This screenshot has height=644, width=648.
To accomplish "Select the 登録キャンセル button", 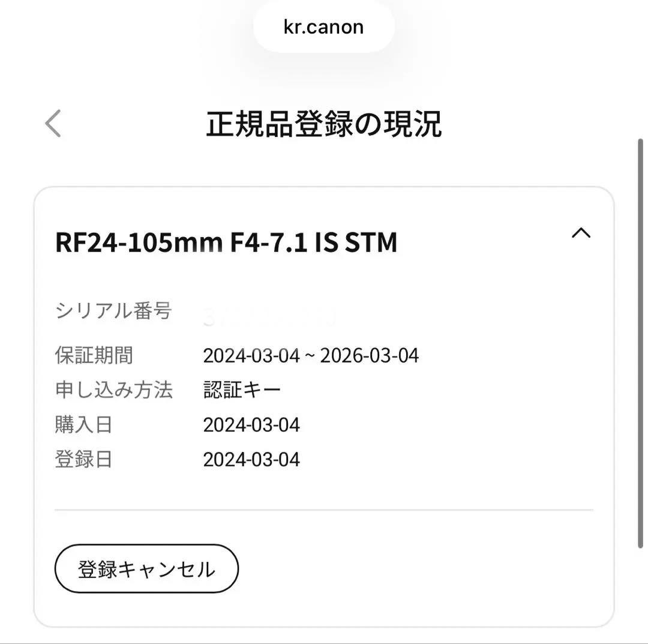I will pyautogui.click(x=146, y=569).
